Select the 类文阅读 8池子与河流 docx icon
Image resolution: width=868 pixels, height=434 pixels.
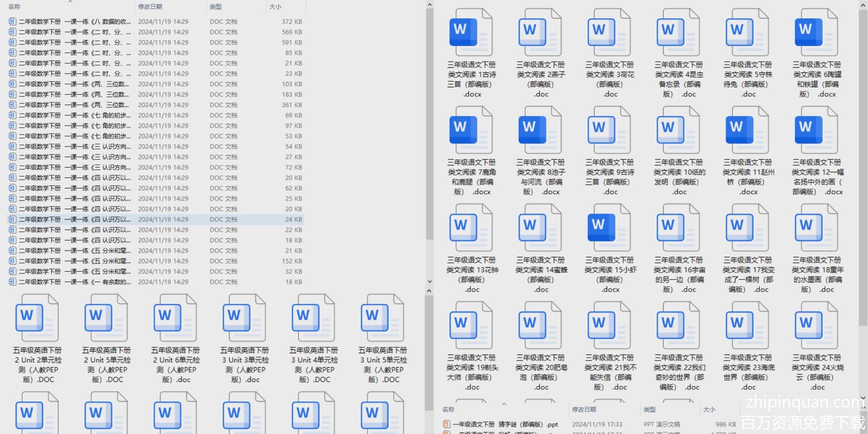[540, 130]
